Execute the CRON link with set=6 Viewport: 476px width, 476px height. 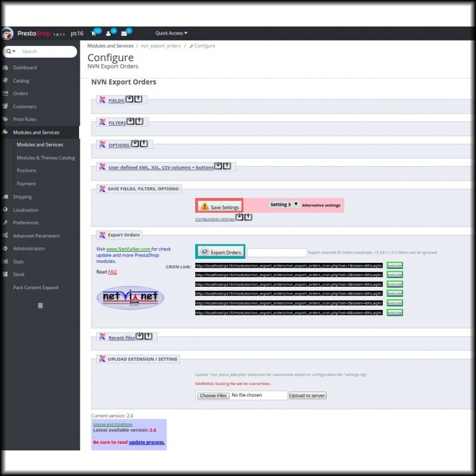pos(394,313)
